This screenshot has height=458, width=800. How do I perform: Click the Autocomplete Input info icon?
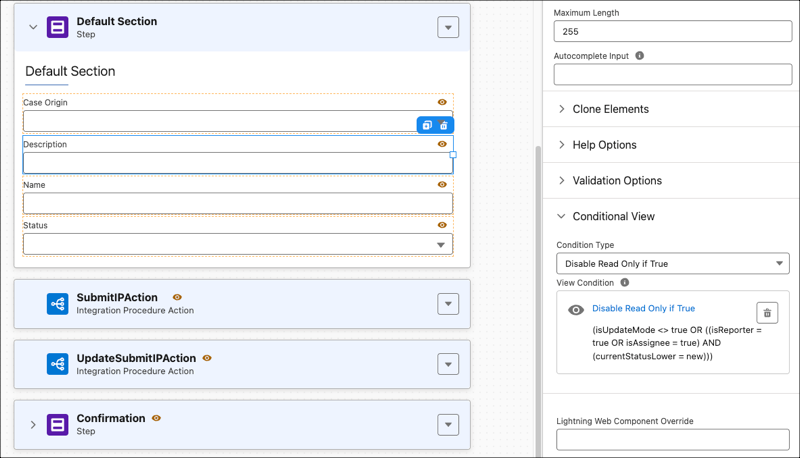pos(639,56)
